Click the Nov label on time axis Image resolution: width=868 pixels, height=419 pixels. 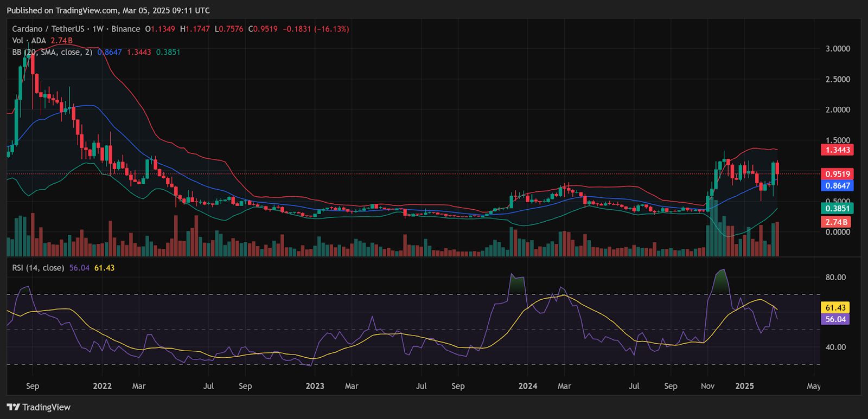707,386
